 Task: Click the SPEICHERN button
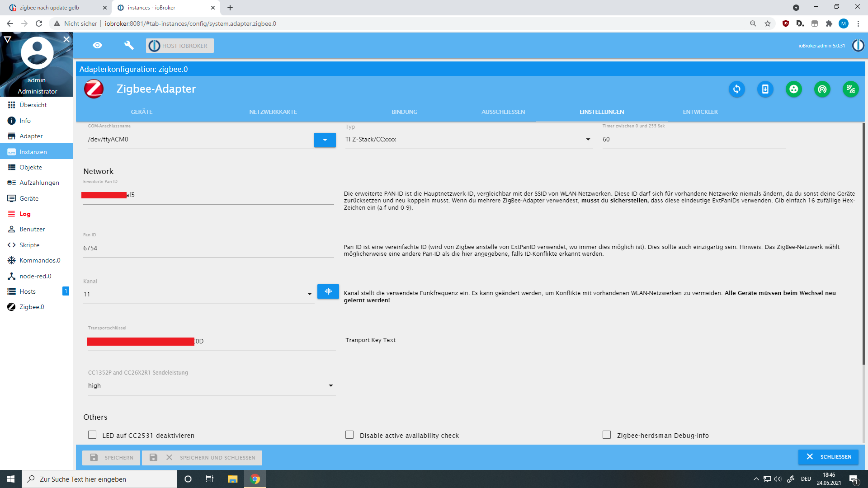pos(112,457)
